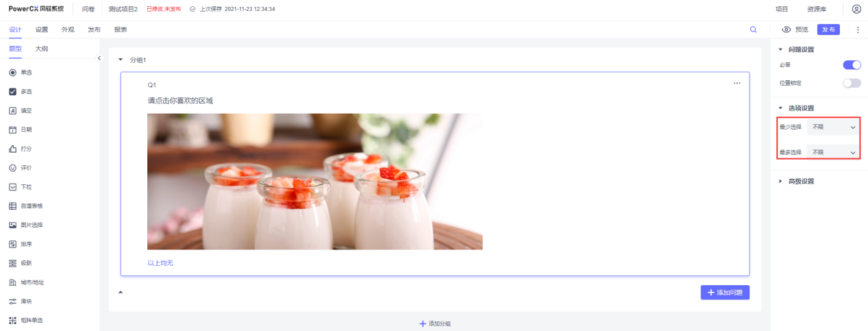Open the 最多选择 maximum selection dropdown
This screenshot has width=868, height=331.
832,152
